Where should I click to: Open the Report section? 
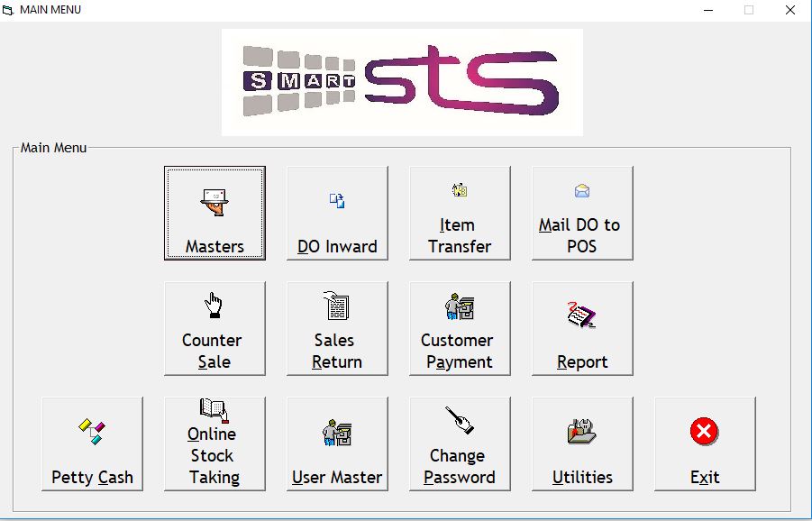pos(582,328)
